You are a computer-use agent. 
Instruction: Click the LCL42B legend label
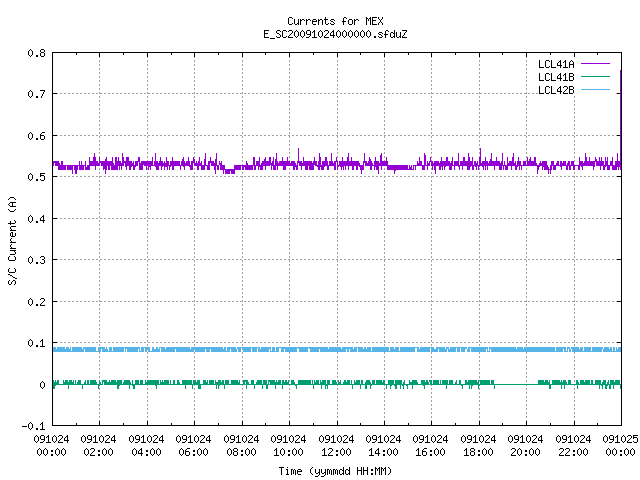pos(556,90)
